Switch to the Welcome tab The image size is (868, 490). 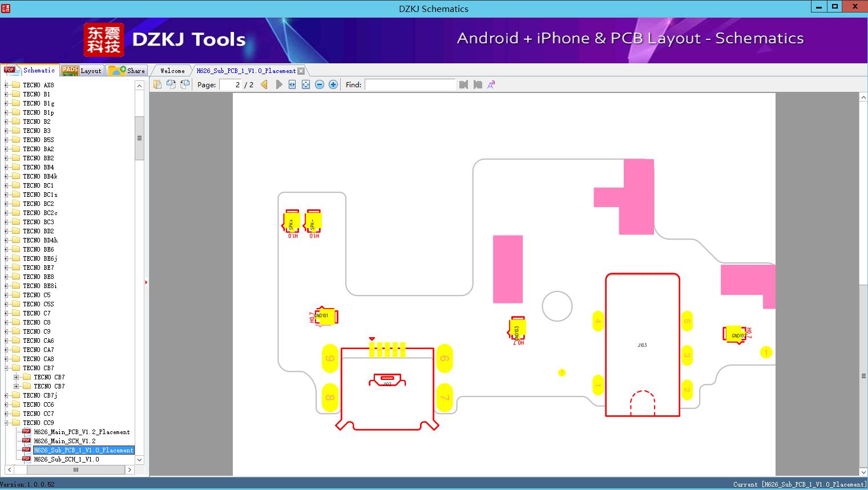[x=172, y=71]
